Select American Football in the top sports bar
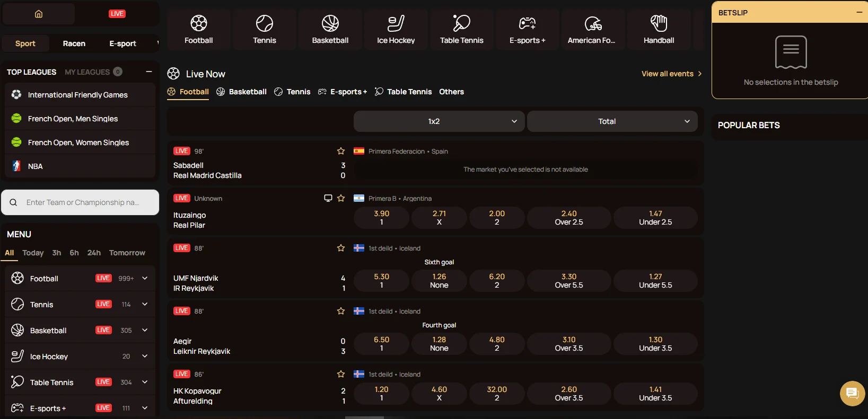The width and height of the screenshot is (868, 419). [x=593, y=29]
